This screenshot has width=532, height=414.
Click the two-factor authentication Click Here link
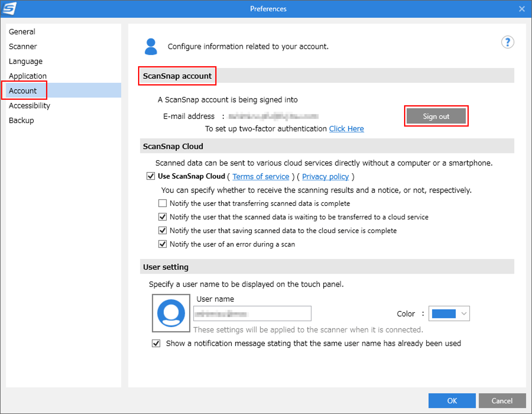[x=346, y=128]
